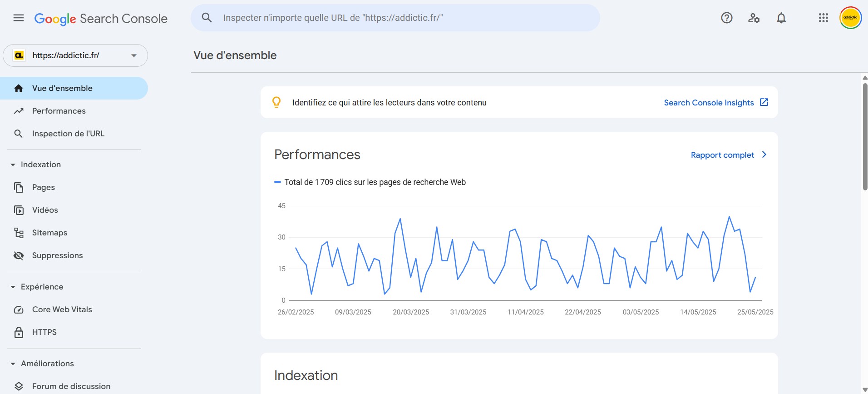Click the magnifier icon for Inspection de l'URL

tap(19, 134)
